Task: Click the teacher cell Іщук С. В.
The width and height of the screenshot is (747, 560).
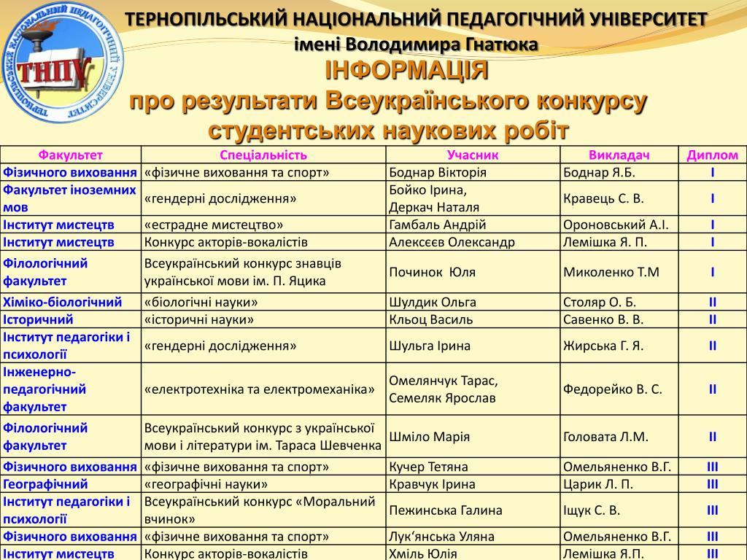Action: (619, 510)
